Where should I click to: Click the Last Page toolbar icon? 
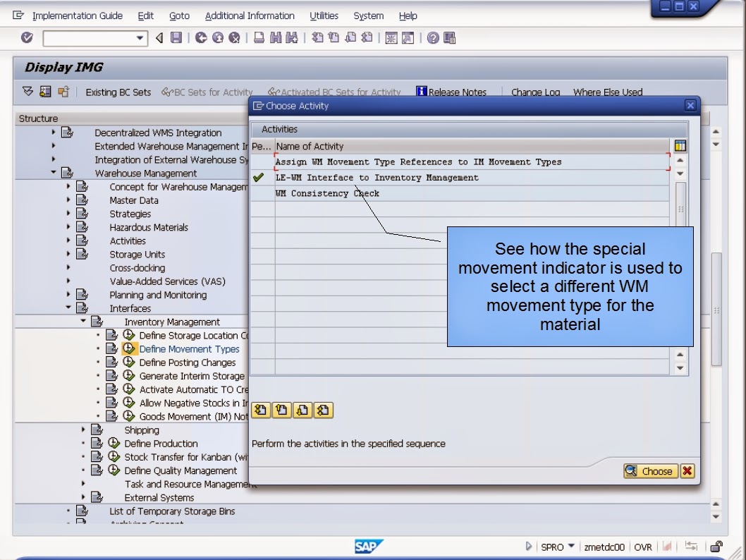367,37
